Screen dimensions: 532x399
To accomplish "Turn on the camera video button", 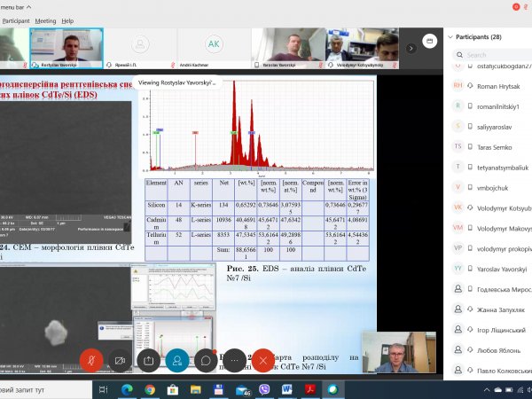I will pos(120,360).
